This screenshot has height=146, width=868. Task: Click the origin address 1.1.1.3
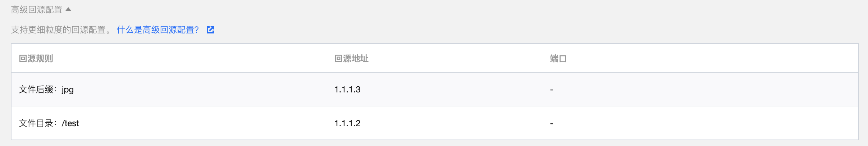coord(347,90)
